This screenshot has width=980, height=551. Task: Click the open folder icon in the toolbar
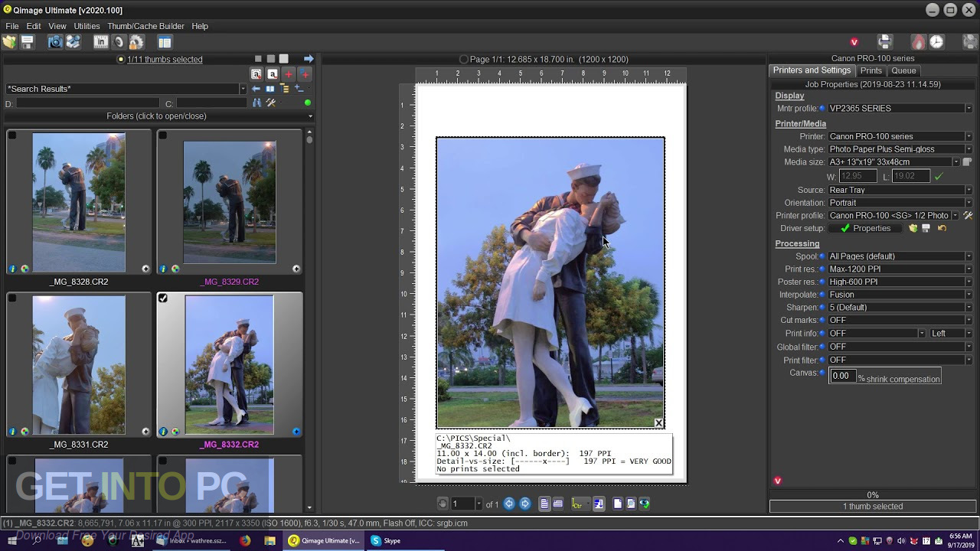[9, 42]
